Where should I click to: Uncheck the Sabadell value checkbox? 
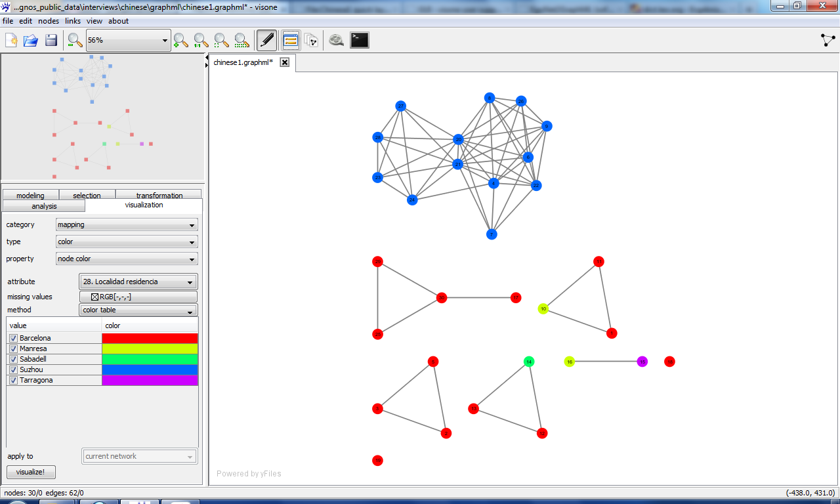13,359
